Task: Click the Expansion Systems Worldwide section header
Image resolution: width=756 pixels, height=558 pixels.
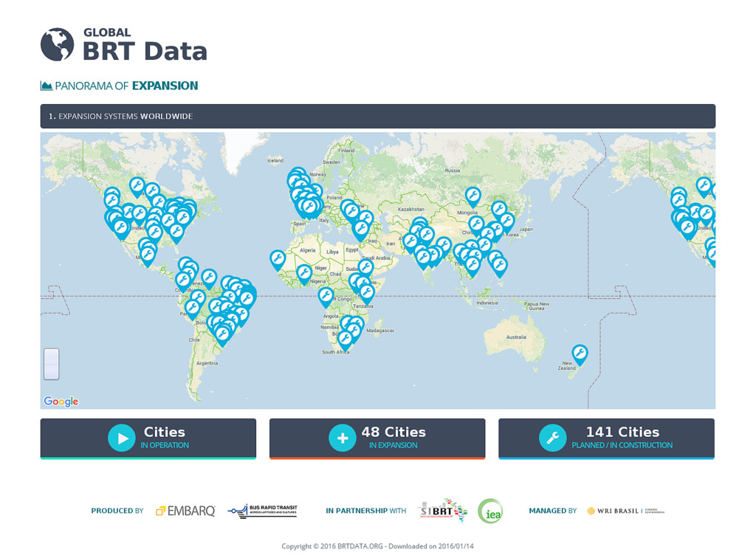Action: click(377, 117)
